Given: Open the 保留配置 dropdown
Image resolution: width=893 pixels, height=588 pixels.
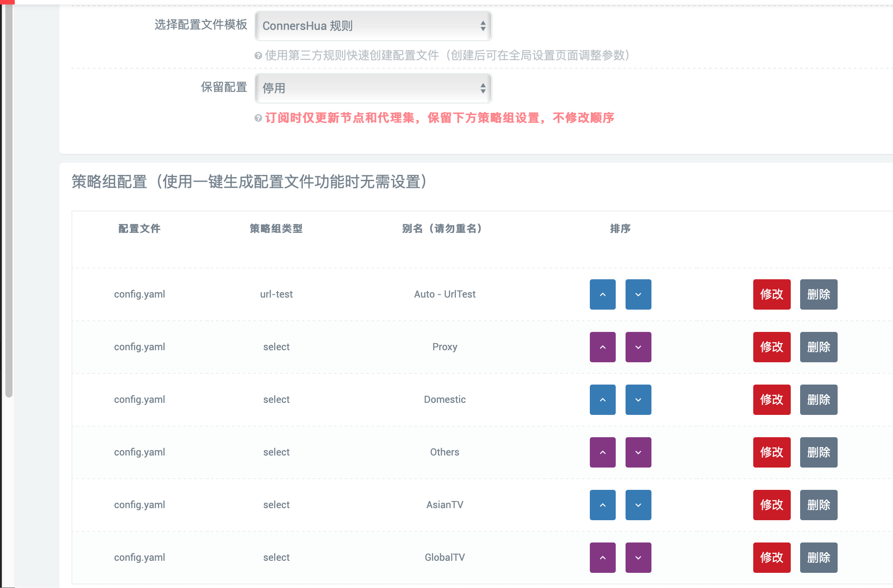Looking at the screenshot, I should (372, 88).
